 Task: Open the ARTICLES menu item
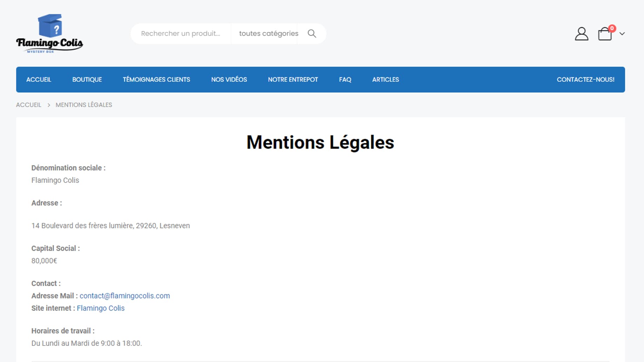click(386, 80)
